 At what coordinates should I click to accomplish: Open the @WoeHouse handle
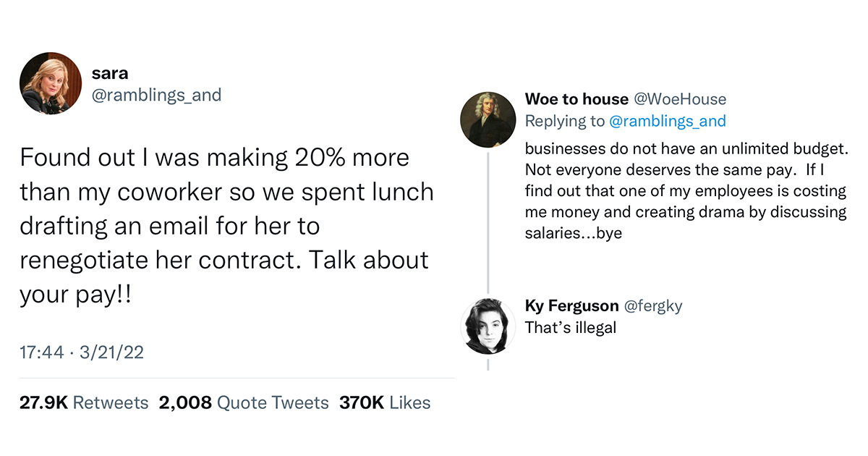coord(680,99)
